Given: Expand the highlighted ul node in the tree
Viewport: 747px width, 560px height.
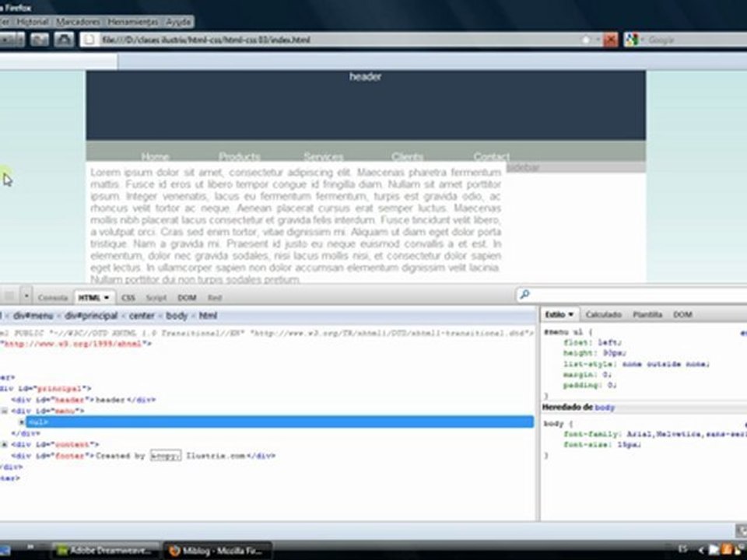Looking at the screenshot, I should pos(22,422).
